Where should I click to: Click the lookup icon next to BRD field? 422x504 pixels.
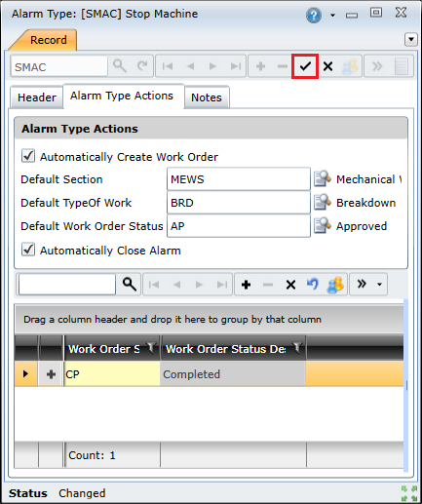point(322,202)
